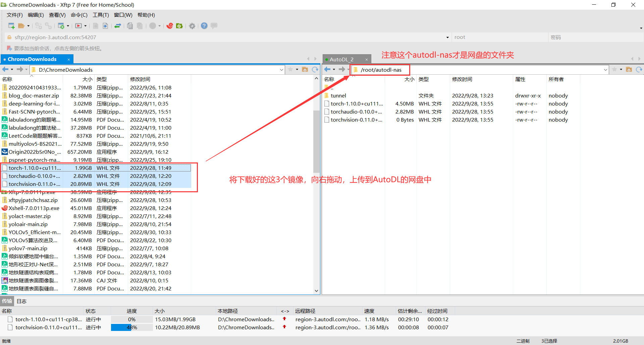Go forward in remote AutoDL_2 pane

342,69
